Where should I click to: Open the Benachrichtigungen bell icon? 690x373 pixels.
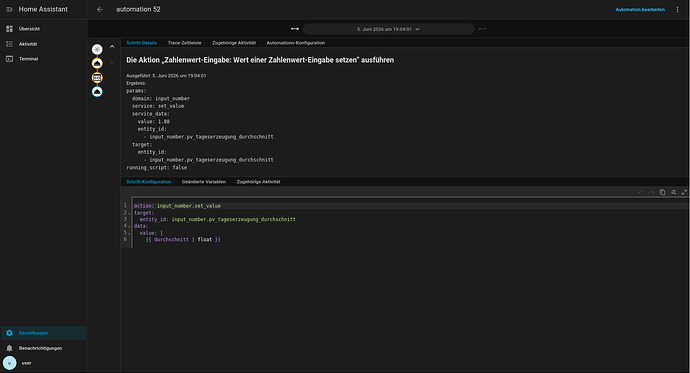pos(9,348)
